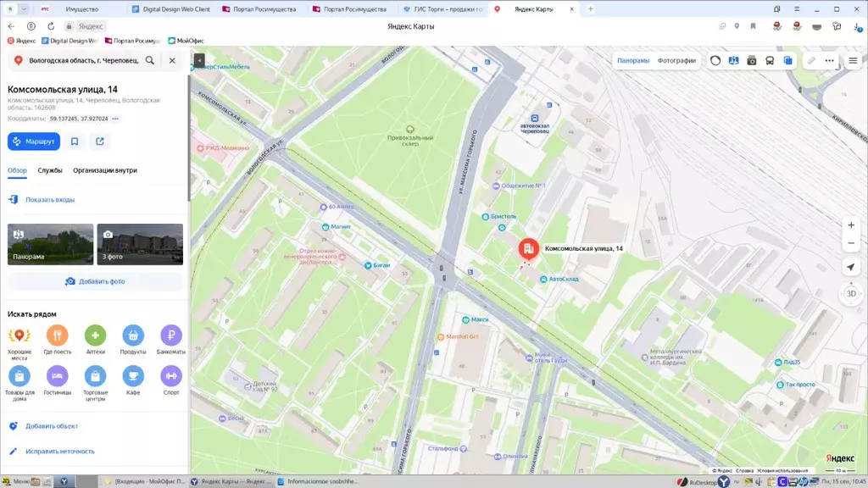Screen dimensions: 868x488
Task: Click the search magnifier icon
Action: point(150,60)
